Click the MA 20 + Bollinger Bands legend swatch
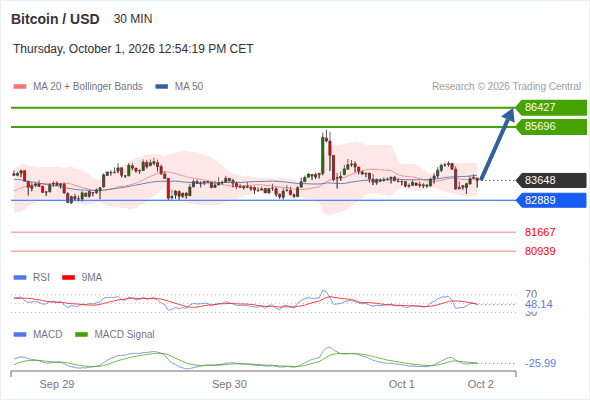The height and width of the screenshot is (400, 590). (20, 87)
